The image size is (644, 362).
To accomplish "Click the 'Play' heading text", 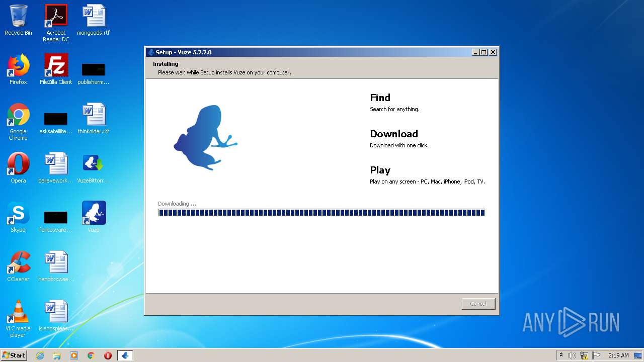I will [x=380, y=170].
